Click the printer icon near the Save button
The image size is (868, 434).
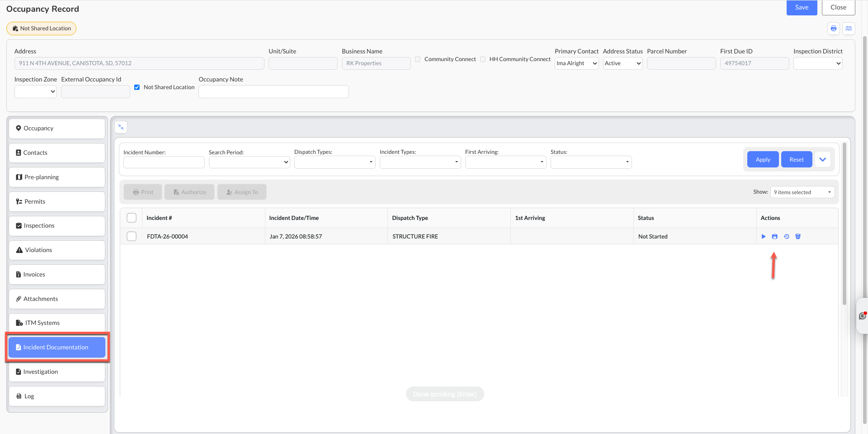[x=834, y=29]
